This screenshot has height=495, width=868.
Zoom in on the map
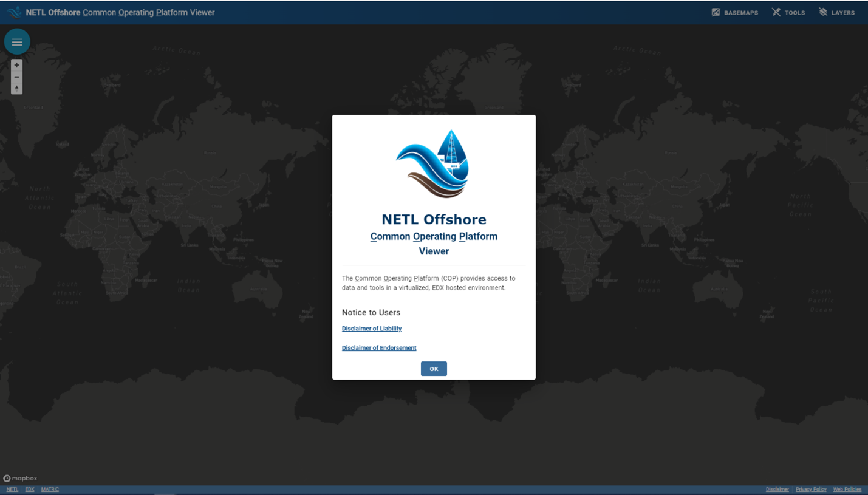[x=16, y=65]
